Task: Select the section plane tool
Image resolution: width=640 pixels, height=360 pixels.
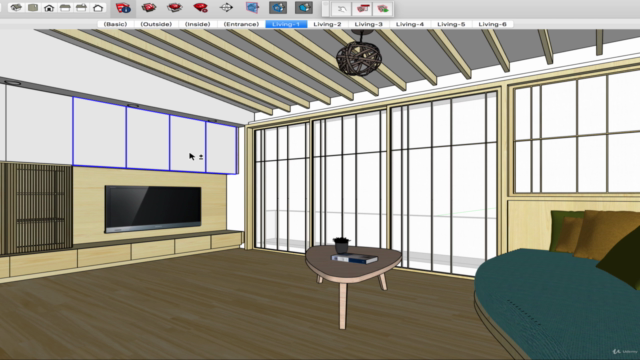Action: pyautogui.click(x=252, y=8)
